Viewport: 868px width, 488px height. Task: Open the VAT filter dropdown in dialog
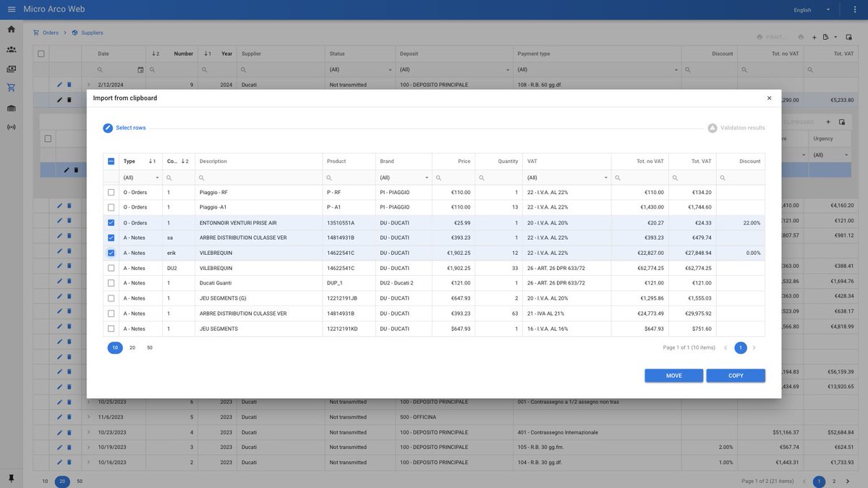coord(606,177)
